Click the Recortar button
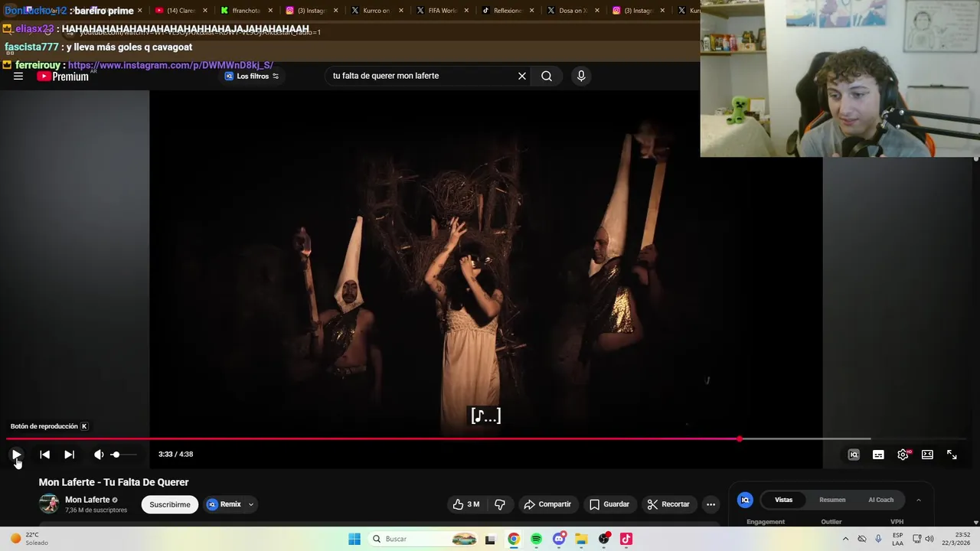Screen dimensions: 980x551 click(668, 504)
